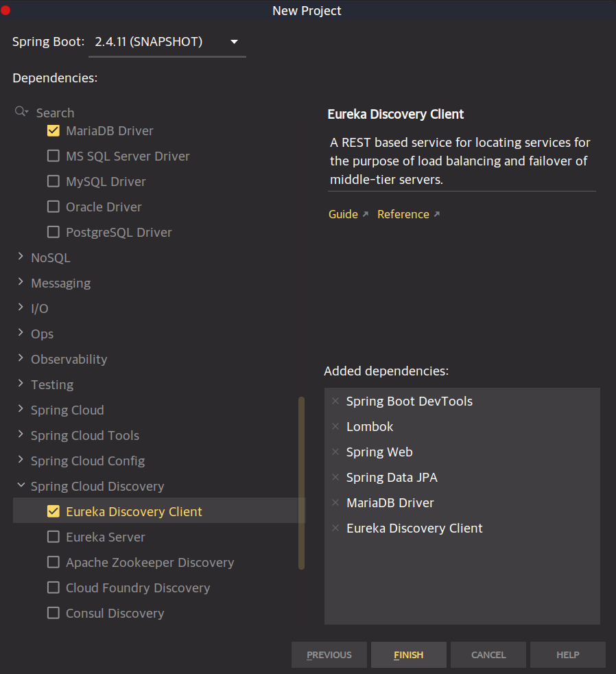Check the MS SQL Server Driver checkbox
This screenshot has width=616, height=674.
[54, 156]
